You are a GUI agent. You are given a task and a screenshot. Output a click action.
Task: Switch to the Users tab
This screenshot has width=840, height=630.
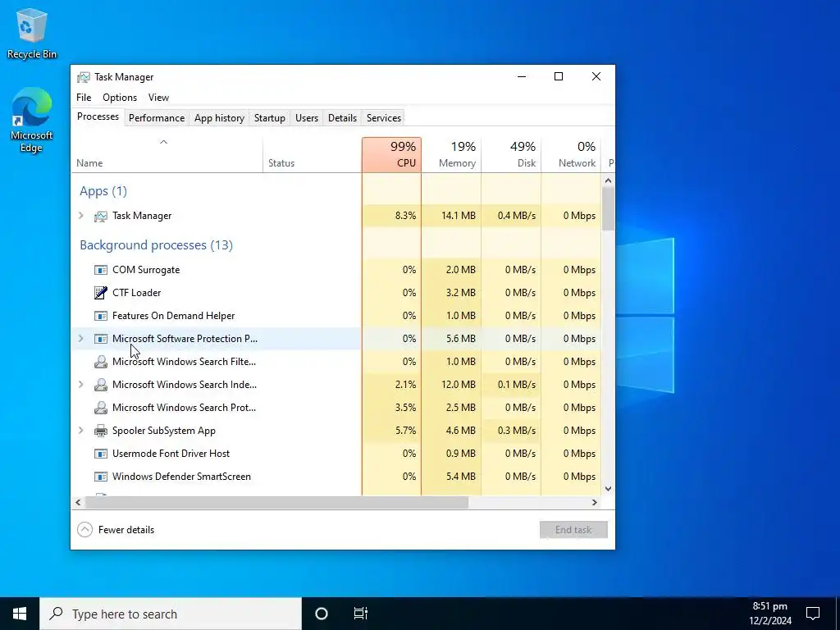coord(307,118)
